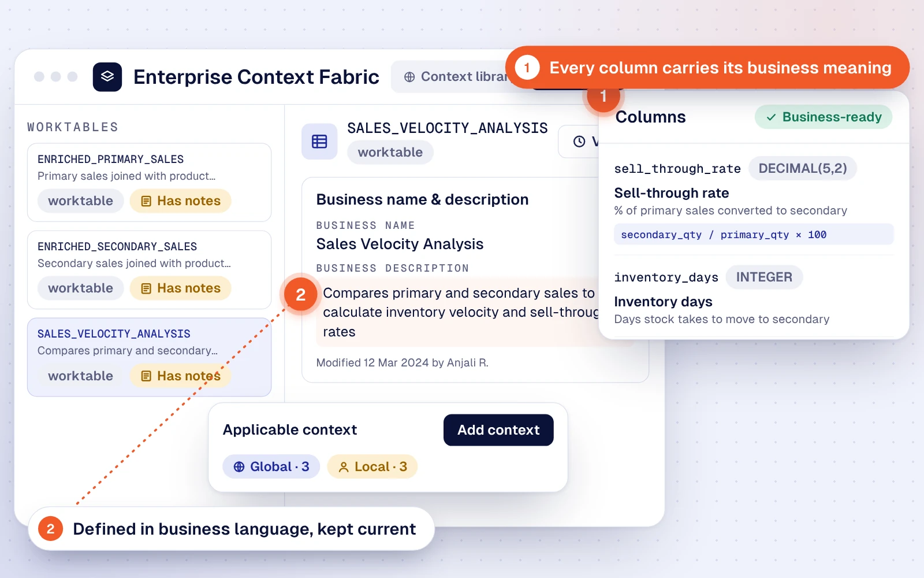
Task: Click the sell_through_rate column name
Action: pyautogui.click(x=677, y=169)
